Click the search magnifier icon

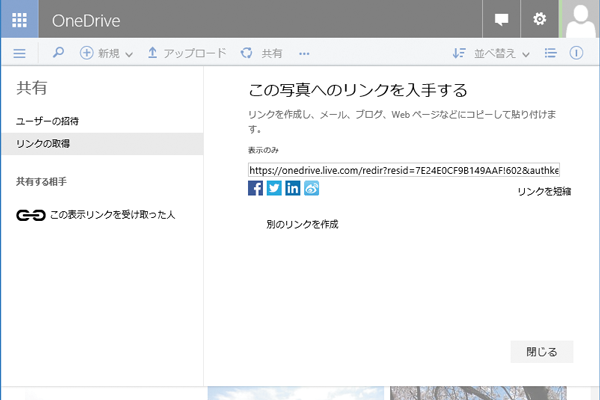coord(58,52)
